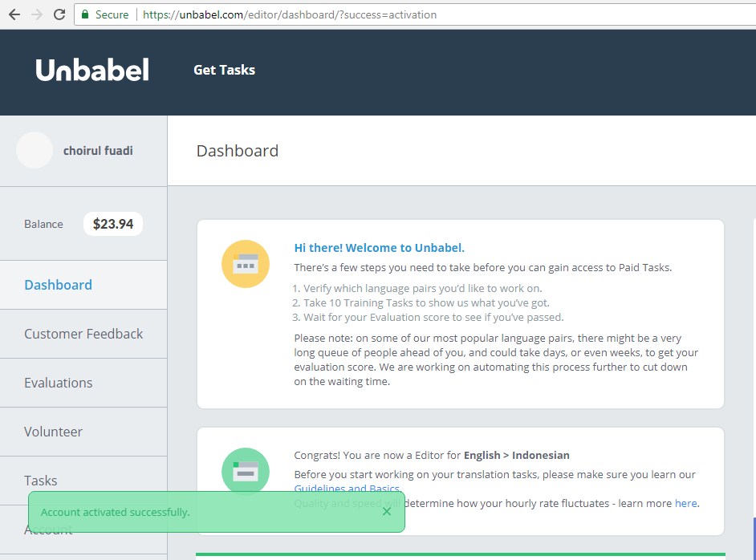Click the user avatar circle
756x560 pixels.
coord(35,150)
